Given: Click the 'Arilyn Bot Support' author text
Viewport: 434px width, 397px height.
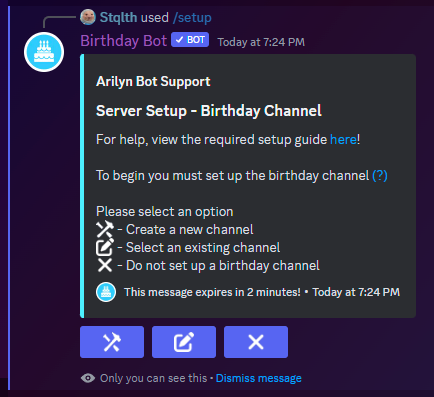Looking at the screenshot, I should coord(153,81).
